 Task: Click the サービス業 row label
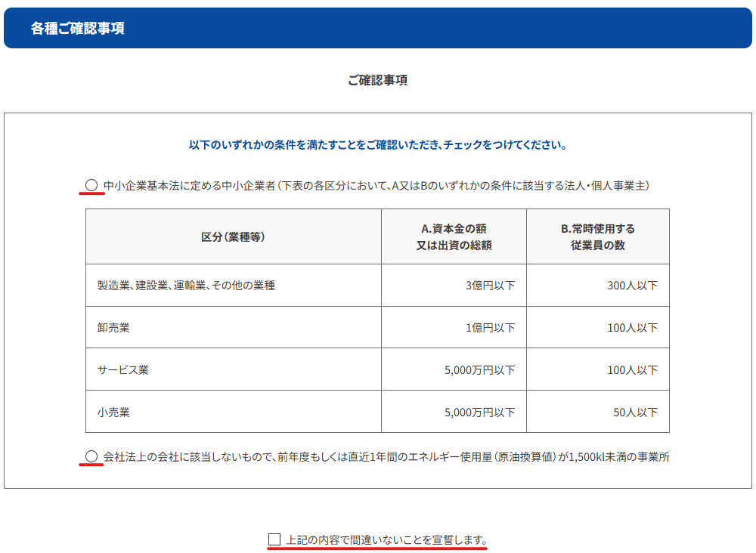click(x=234, y=369)
